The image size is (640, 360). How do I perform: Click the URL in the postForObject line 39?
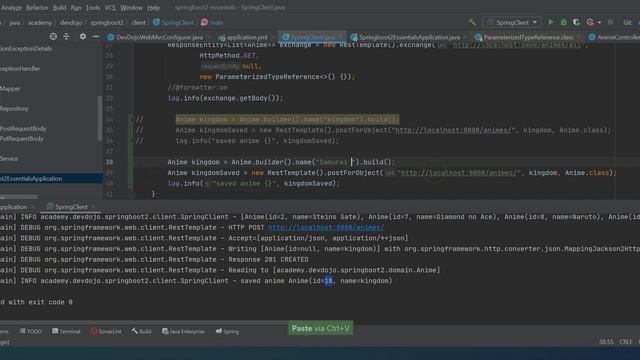pos(460,173)
